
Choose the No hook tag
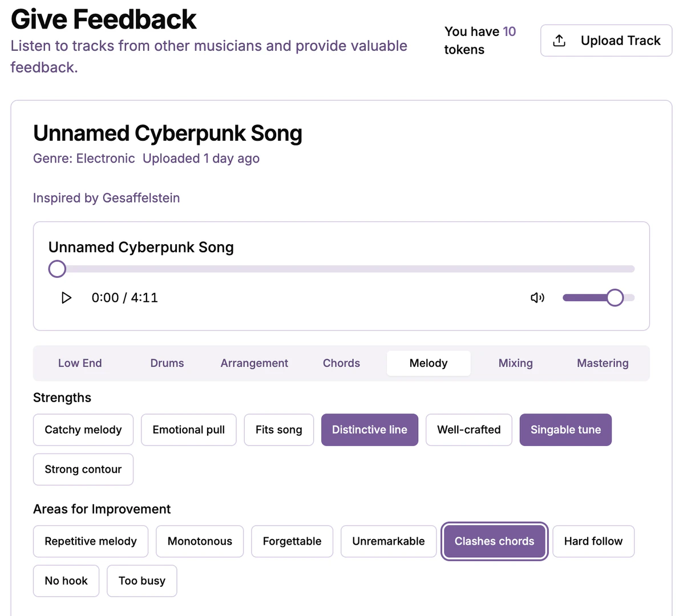pos(66,581)
